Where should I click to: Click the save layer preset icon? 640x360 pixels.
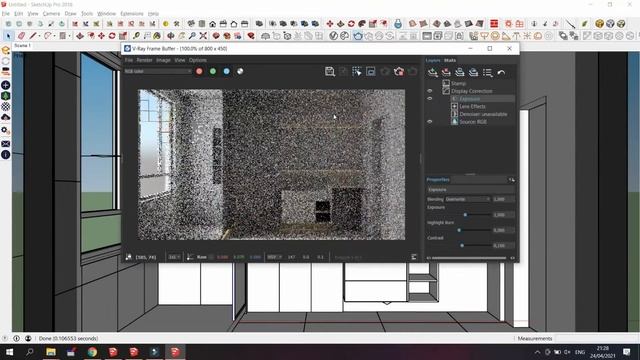tap(460, 72)
